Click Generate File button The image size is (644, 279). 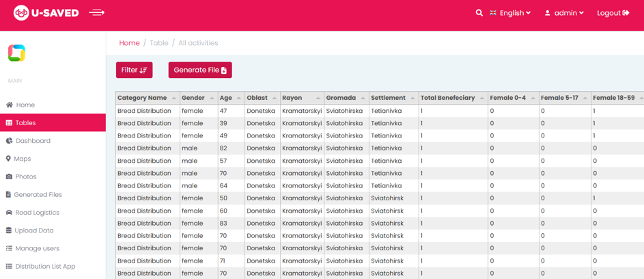tap(200, 70)
